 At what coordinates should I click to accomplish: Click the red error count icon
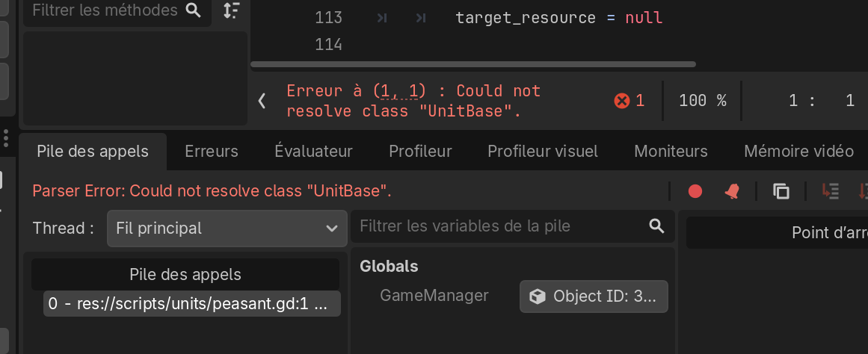click(622, 100)
